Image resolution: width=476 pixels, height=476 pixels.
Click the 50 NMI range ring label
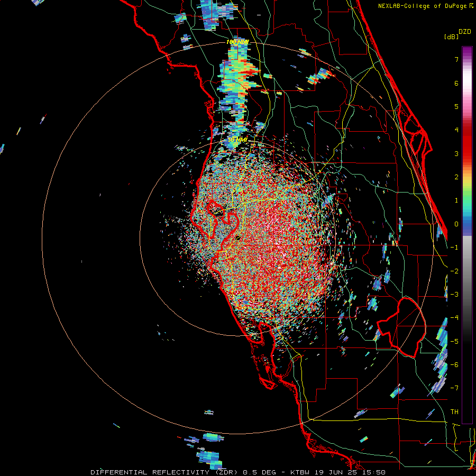pos(237,140)
